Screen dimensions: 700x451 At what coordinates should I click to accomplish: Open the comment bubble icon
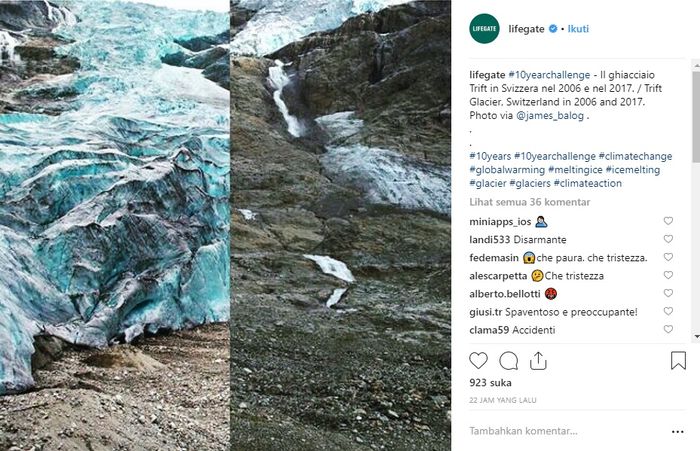508,361
